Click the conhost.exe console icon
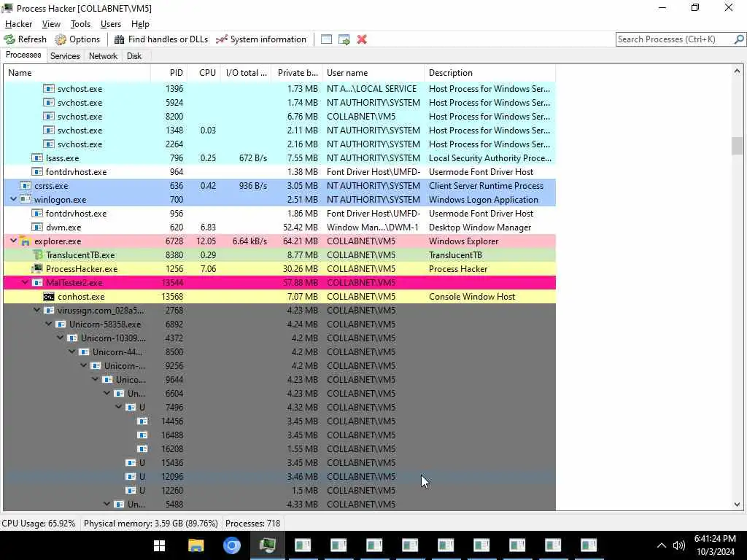This screenshot has height=560, width=747. click(49, 297)
